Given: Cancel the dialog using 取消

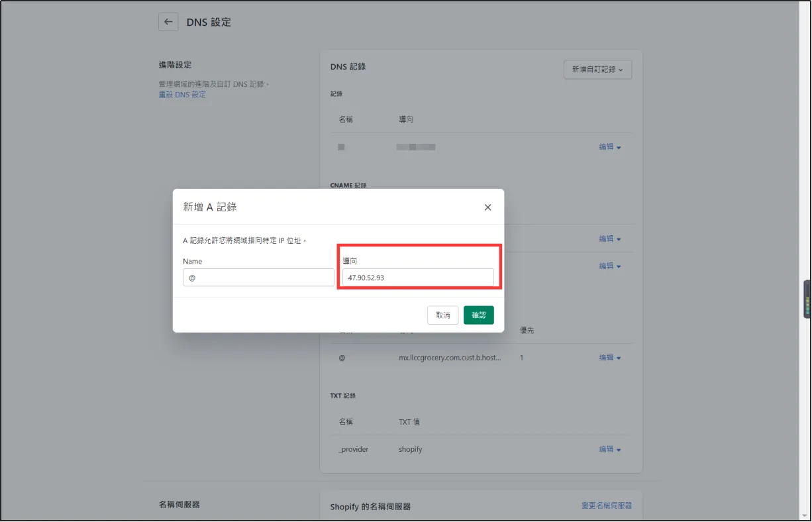Looking at the screenshot, I should 442,315.
